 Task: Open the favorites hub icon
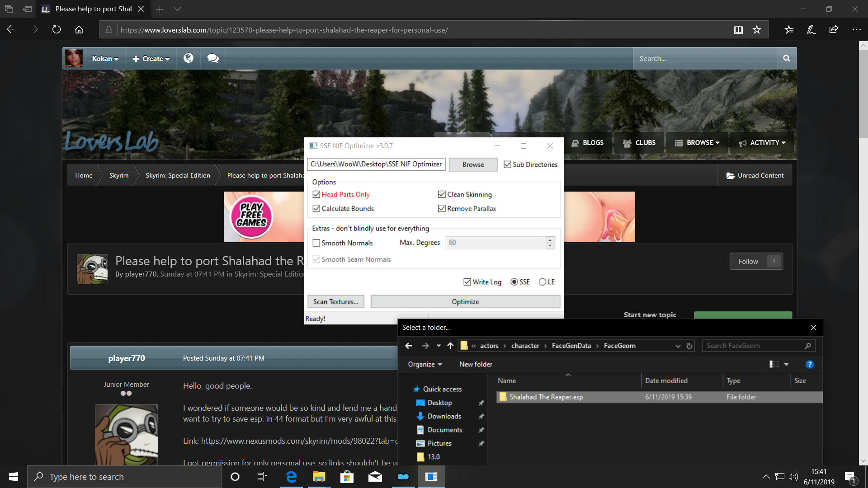(x=789, y=30)
